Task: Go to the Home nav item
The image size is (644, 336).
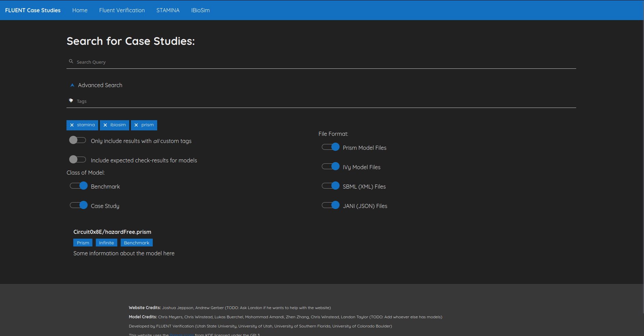Action: point(80,10)
